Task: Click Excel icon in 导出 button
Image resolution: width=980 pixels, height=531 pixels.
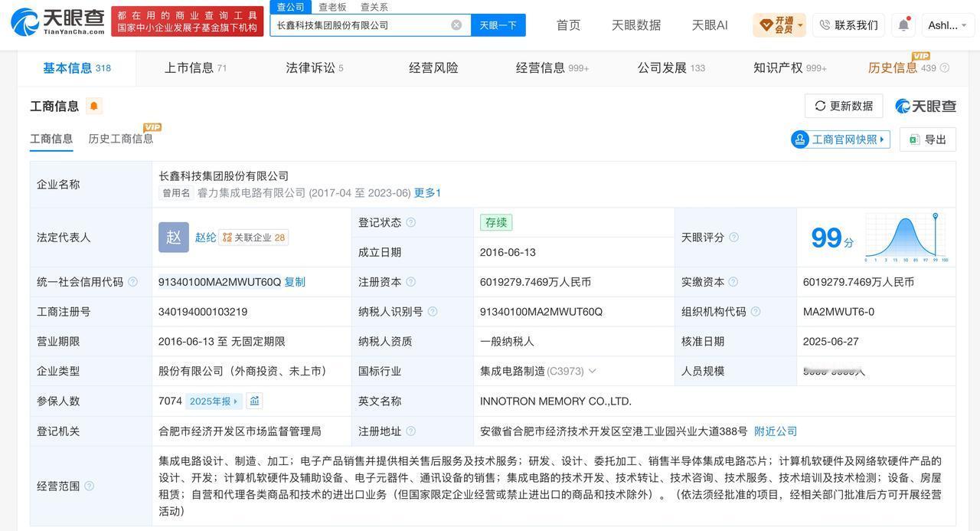Action: point(914,139)
